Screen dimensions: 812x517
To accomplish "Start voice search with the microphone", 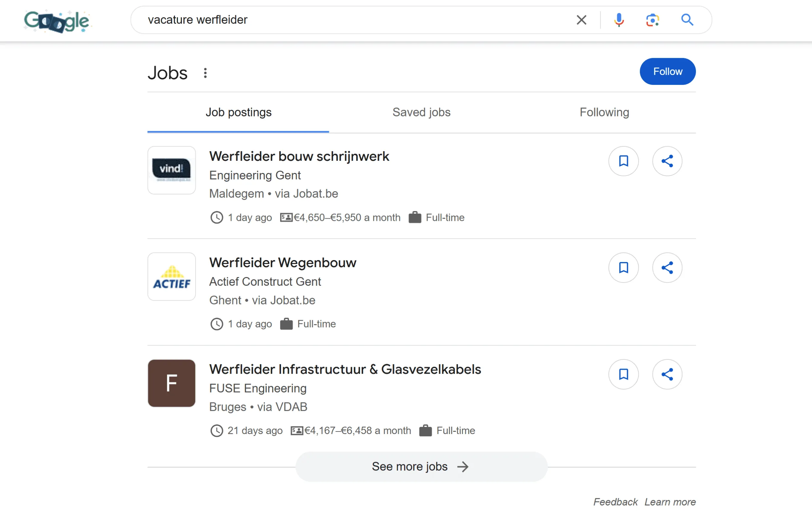I will point(619,20).
